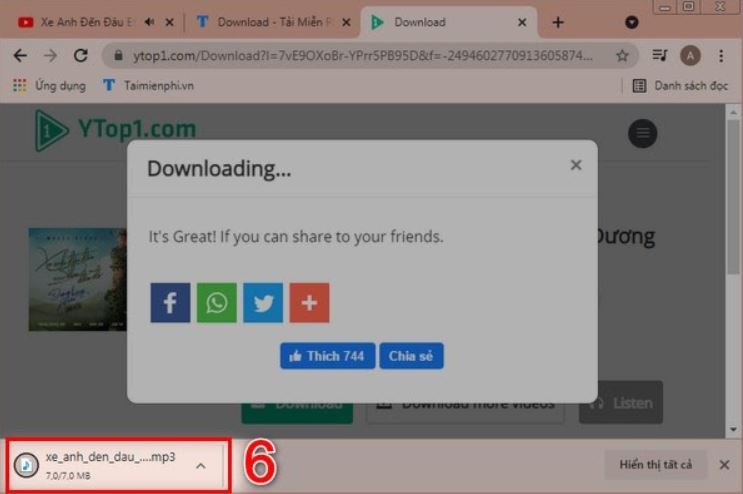The width and height of the screenshot is (743, 494).
Task: Open the media control toolbar button
Action: point(659,56)
